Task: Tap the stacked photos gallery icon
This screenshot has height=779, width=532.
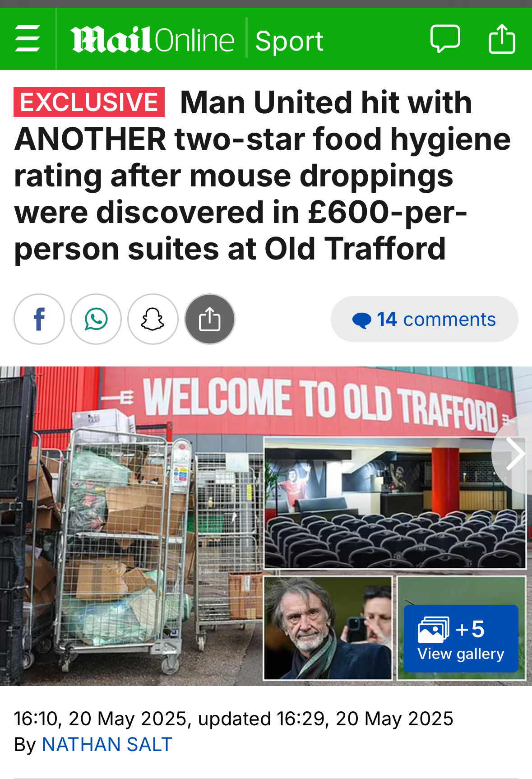Action: tap(434, 629)
